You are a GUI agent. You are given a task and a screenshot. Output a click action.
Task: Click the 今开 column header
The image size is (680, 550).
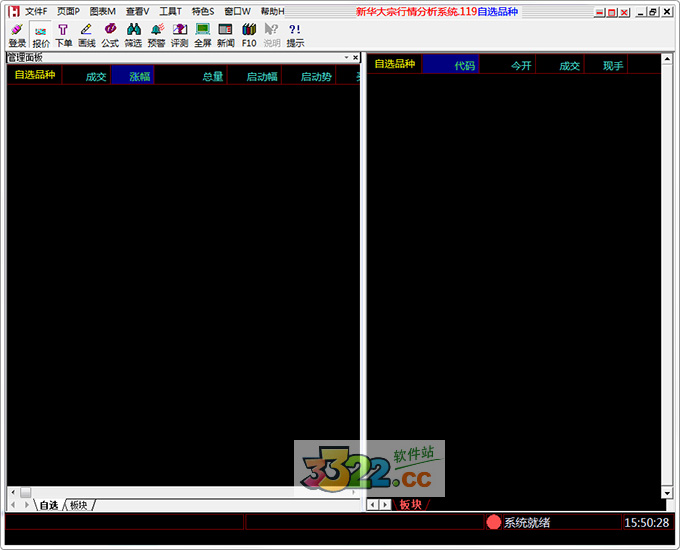[x=507, y=64]
